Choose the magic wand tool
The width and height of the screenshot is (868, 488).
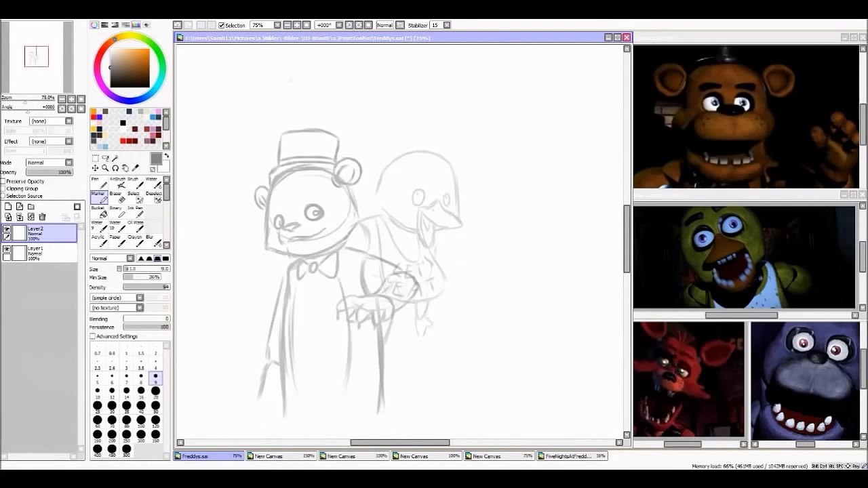click(x=115, y=158)
